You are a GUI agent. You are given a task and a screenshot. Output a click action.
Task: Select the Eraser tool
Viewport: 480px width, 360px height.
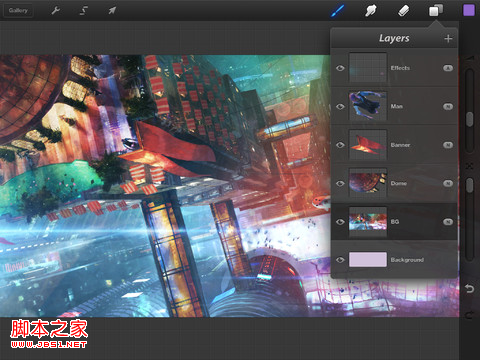(x=403, y=11)
